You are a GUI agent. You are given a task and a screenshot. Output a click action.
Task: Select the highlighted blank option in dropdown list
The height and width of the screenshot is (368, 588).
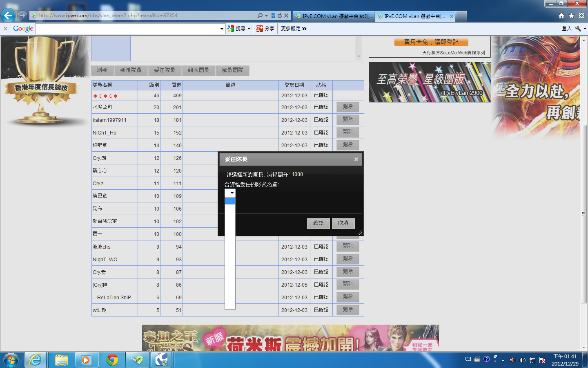(x=230, y=201)
